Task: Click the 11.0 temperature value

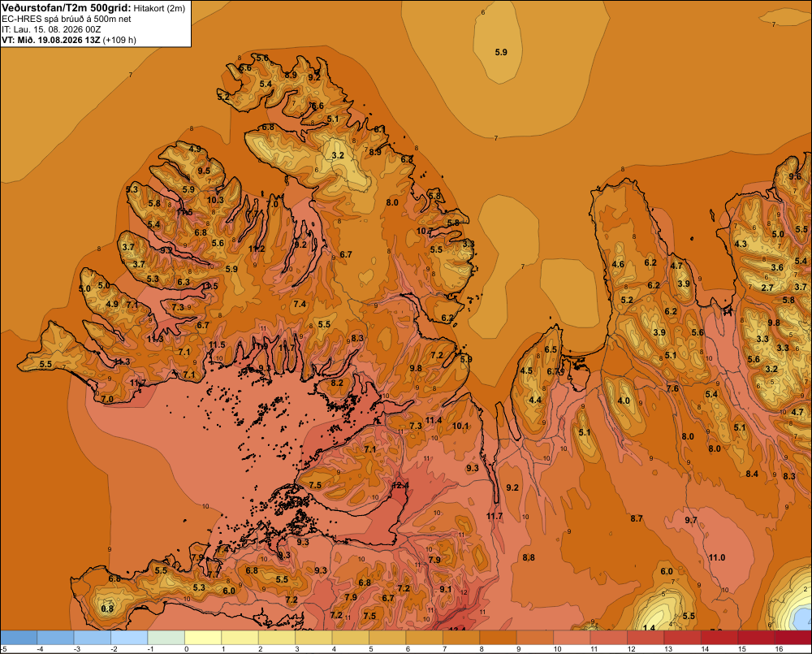Action: point(717,557)
